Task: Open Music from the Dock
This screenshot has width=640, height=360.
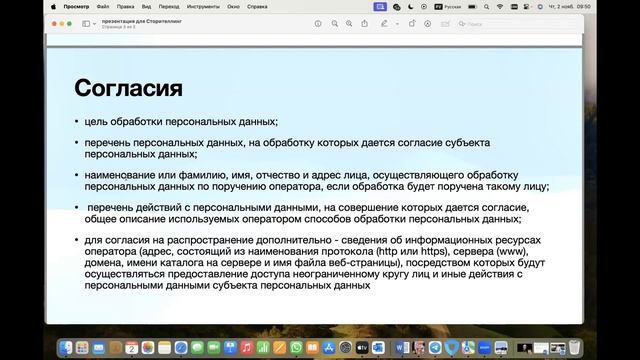Action: tap(247, 348)
